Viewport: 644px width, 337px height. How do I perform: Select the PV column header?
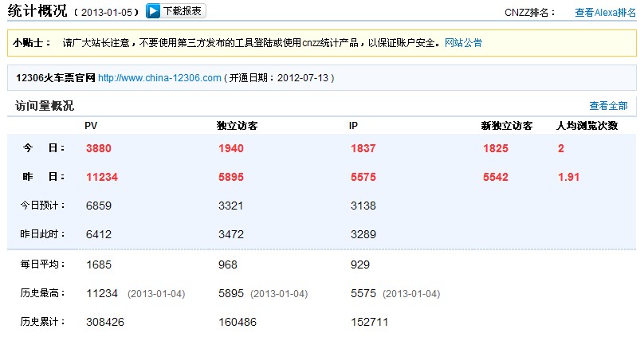click(91, 126)
